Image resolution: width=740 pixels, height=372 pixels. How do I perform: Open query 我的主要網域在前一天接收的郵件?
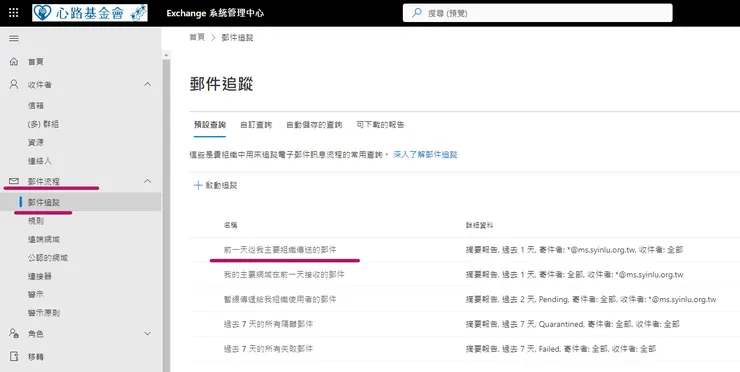pyautogui.click(x=284, y=275)
